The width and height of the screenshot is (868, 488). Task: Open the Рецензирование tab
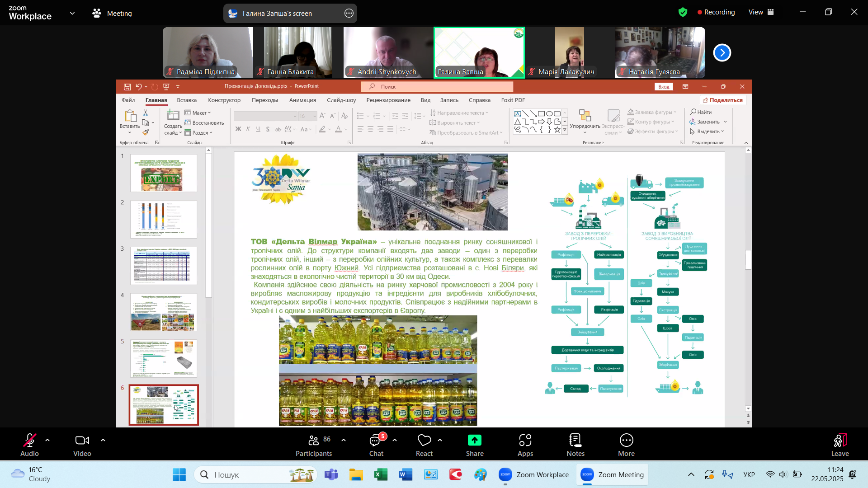tap(388, 100)
